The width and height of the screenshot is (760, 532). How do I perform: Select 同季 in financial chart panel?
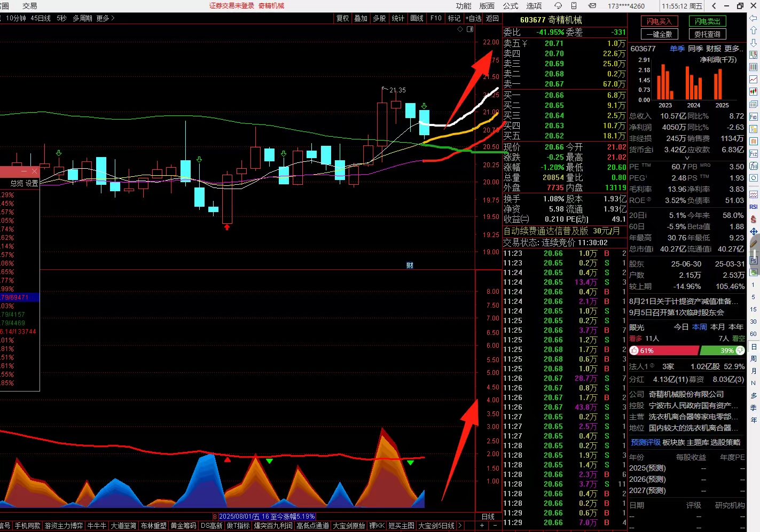(x=695, y=49)
